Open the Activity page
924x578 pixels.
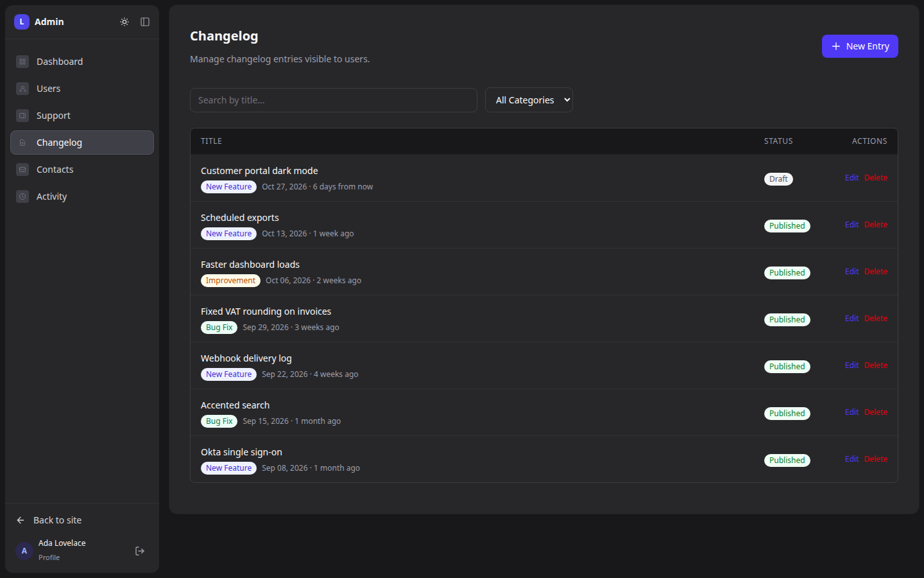coord(82,197)
